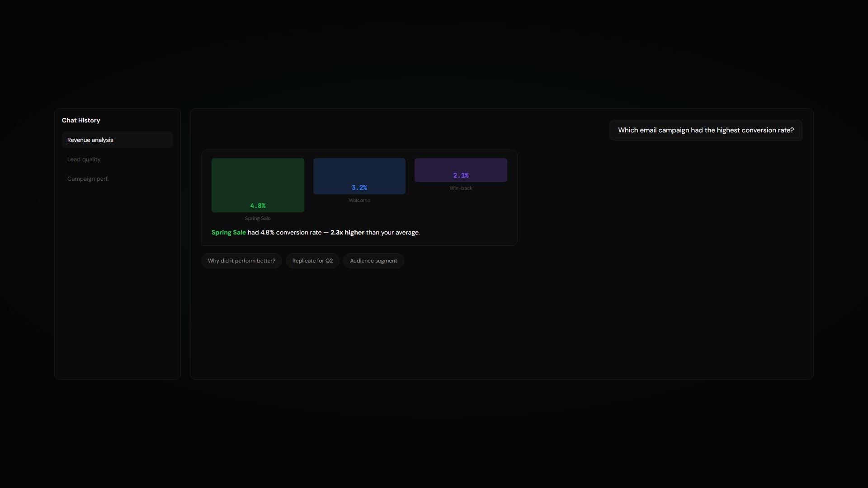This screenshot has height=488, width=868.
Task: Click the green Spring Sale summary text
Action: pyautogui.click(x=229, y=232)
